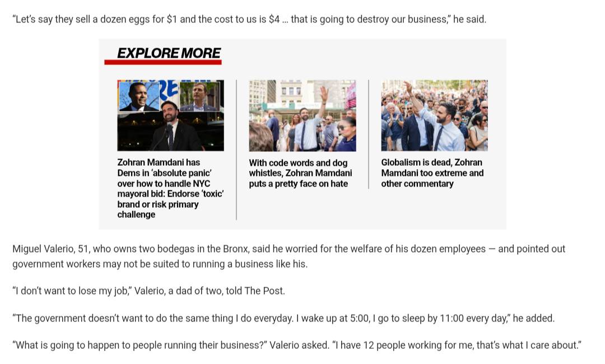Open the thumbnail of Mamdani in cheering crowd
605x364 pixels.
pos(435,115)
